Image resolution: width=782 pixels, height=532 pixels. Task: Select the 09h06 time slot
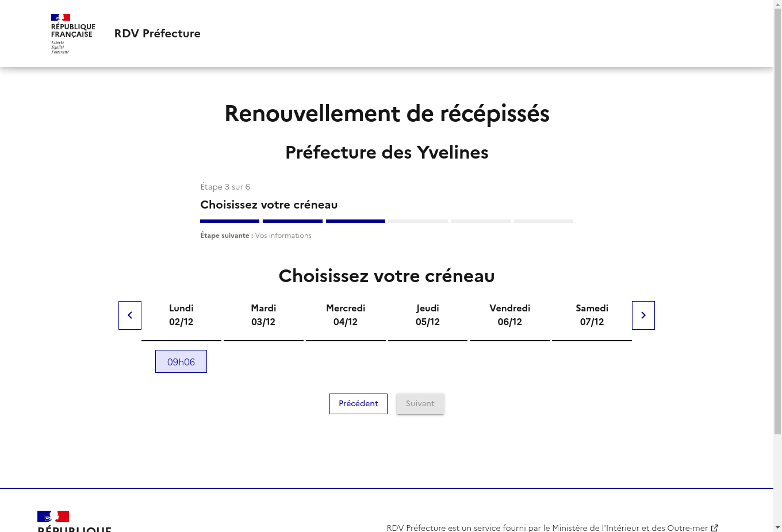point(181,362)
